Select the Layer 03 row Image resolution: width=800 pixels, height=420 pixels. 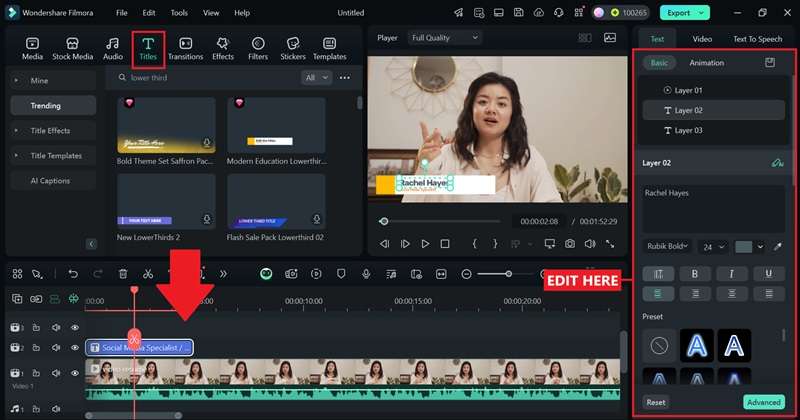pos(713,131)
